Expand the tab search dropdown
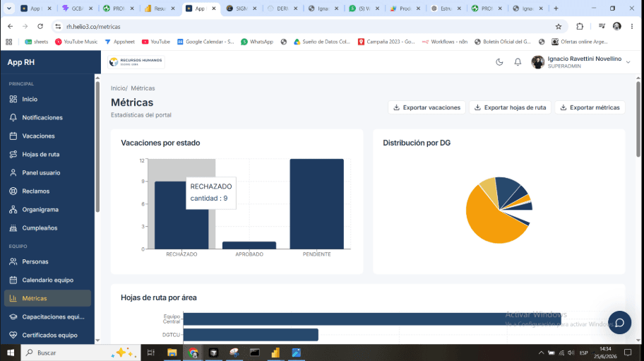The image size is (644, 361). 8,8
